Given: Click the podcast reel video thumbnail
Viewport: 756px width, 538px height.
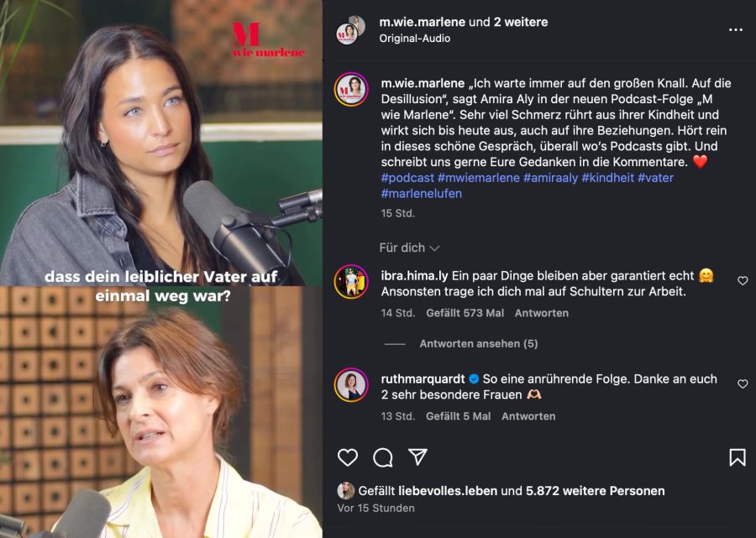Looking at the screenshot, I should pyautogui.click(x=161, y=269).
